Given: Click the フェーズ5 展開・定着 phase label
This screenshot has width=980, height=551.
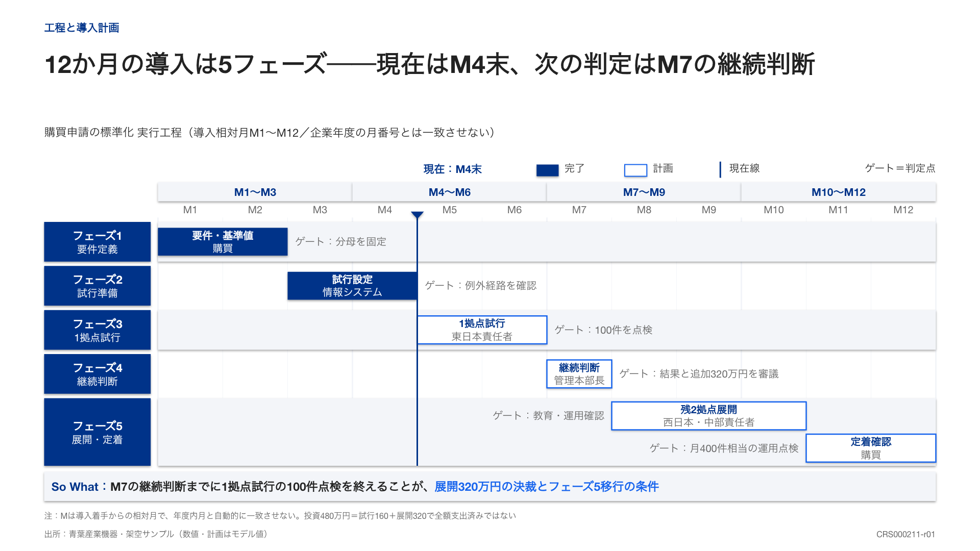Looking at the screenshot, I should tap(97, 432).
